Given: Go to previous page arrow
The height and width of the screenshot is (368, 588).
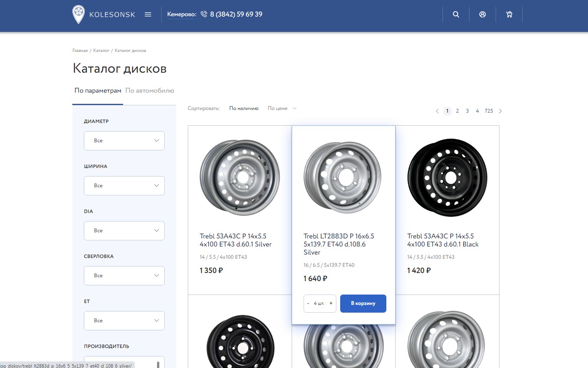Looking at the screenshot, I should pos(437,111).
